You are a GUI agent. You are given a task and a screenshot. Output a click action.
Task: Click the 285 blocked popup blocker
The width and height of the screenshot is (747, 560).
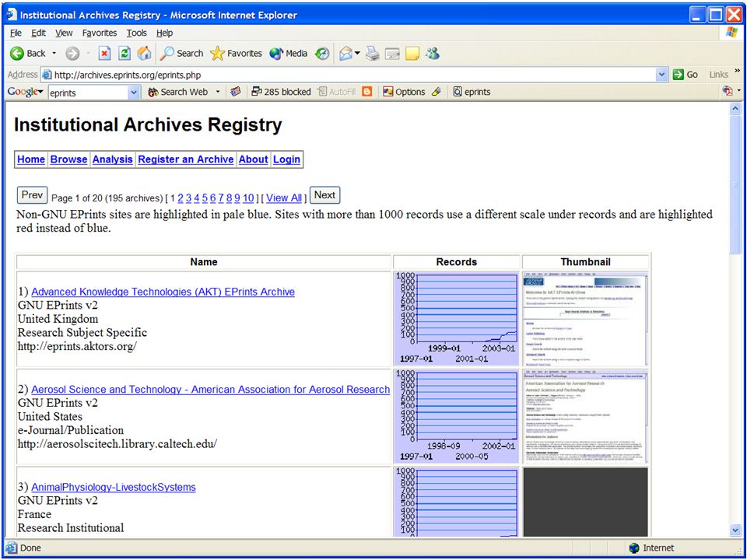click(x=281, y=92)
